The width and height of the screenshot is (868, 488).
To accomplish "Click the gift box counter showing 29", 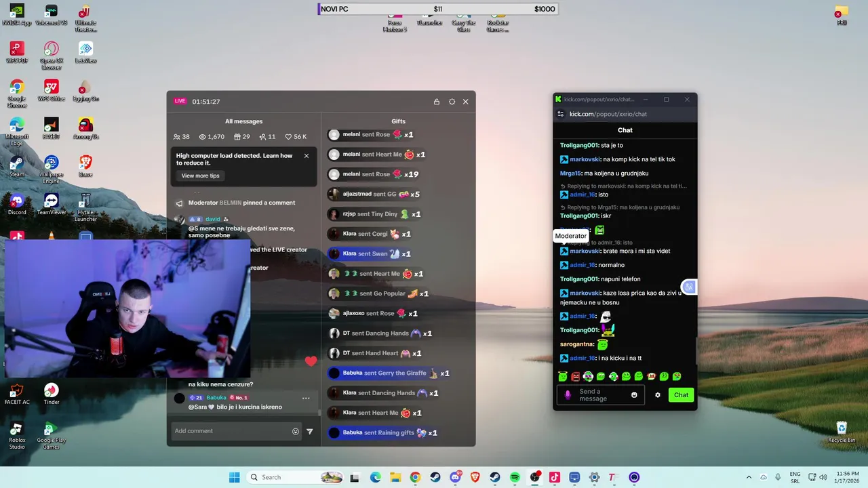I will 242,137.
